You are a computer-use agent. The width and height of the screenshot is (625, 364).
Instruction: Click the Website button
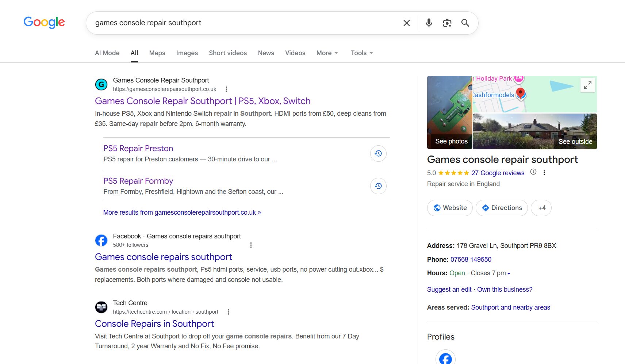[x=450, y=208]
